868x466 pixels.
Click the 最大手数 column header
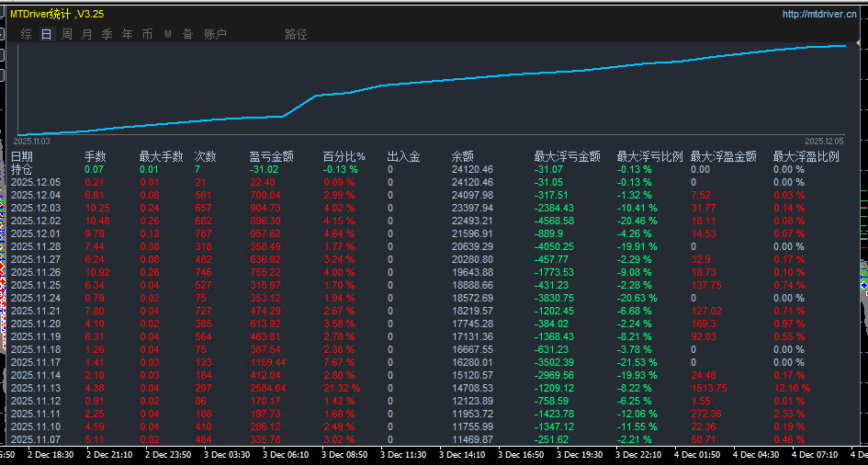161,157
